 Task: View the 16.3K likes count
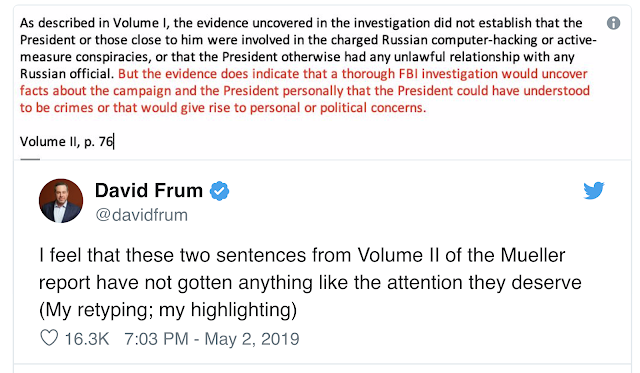[x=87, y=339]
